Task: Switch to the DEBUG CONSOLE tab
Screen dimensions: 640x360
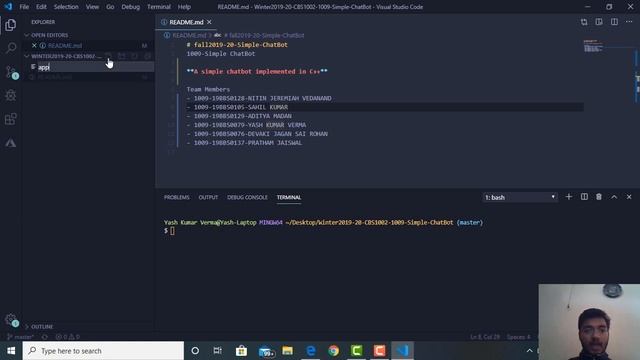Action: (247, 197)
